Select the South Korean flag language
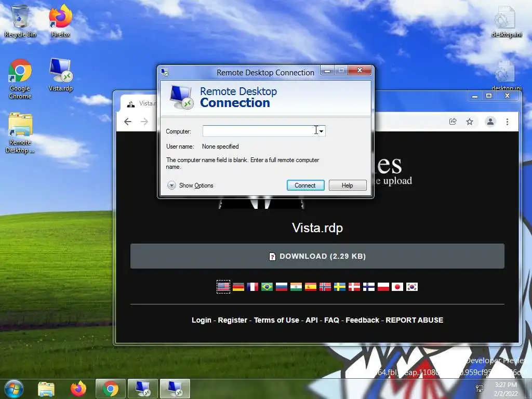This screenshot has width=532, height=399. tap(412, 287)
